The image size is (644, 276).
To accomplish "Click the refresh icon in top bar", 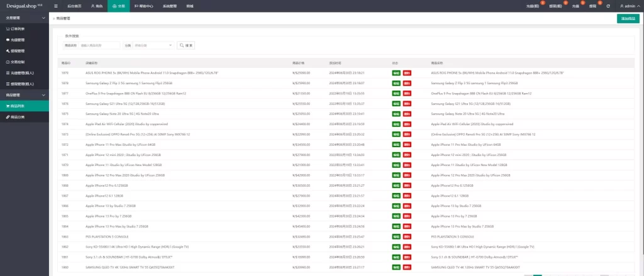I will pos(608,6).
